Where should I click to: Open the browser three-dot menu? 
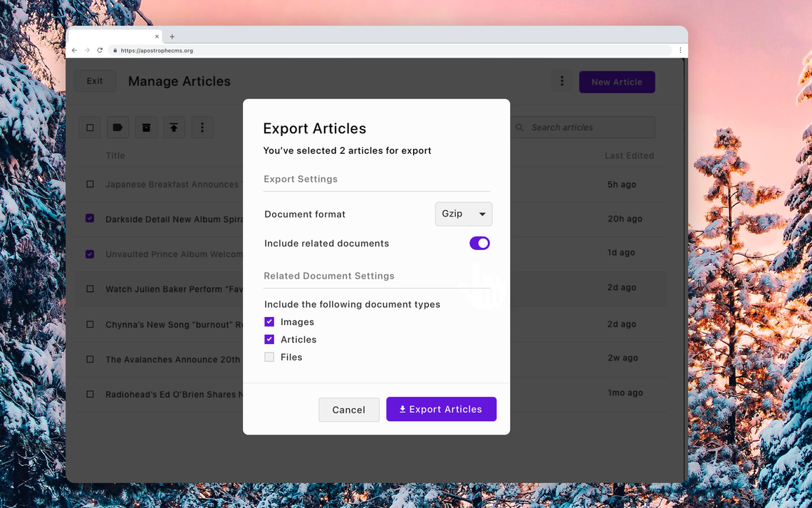[680, 51]
